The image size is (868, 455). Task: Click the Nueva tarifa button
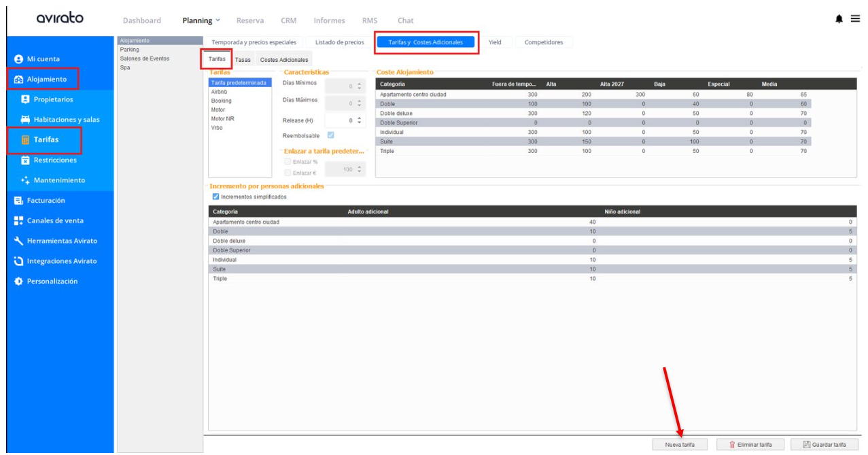tap(680, 444)
